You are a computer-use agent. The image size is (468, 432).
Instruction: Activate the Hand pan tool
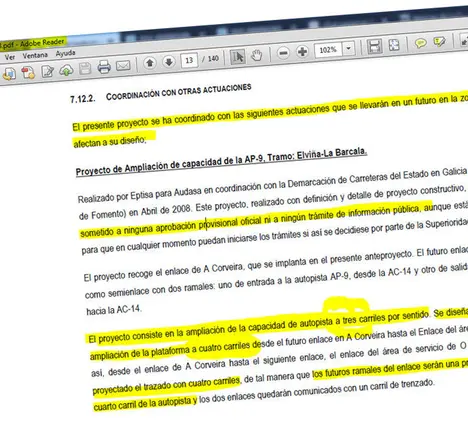[257, 55]
